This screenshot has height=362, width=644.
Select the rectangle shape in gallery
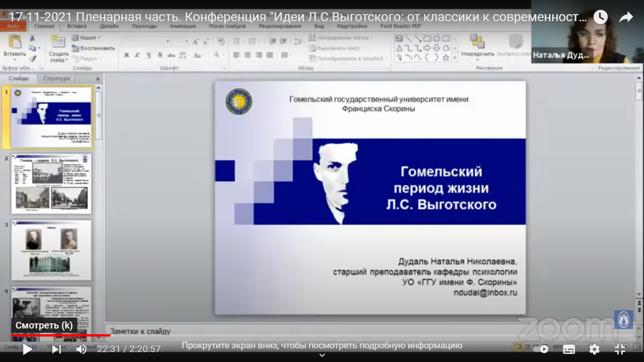click(427, 39)
